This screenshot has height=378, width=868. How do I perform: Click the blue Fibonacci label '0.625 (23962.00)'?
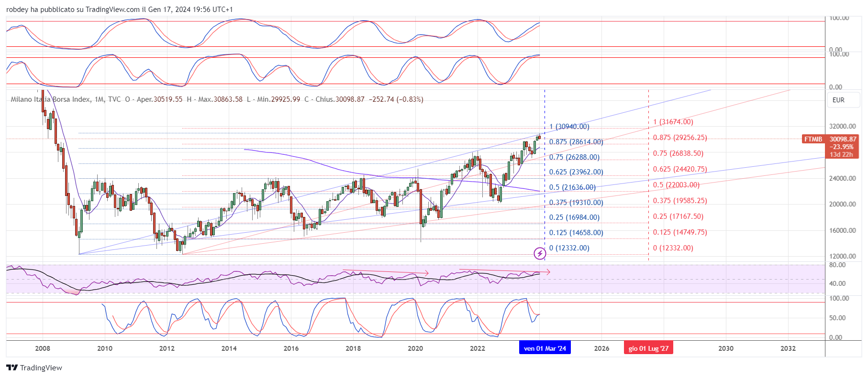pos(576,172)
